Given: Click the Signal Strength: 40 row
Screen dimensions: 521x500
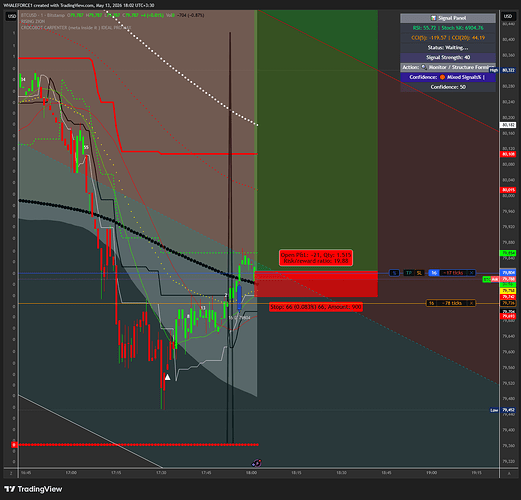Looking at the screenshot, I should click(448, 57).
